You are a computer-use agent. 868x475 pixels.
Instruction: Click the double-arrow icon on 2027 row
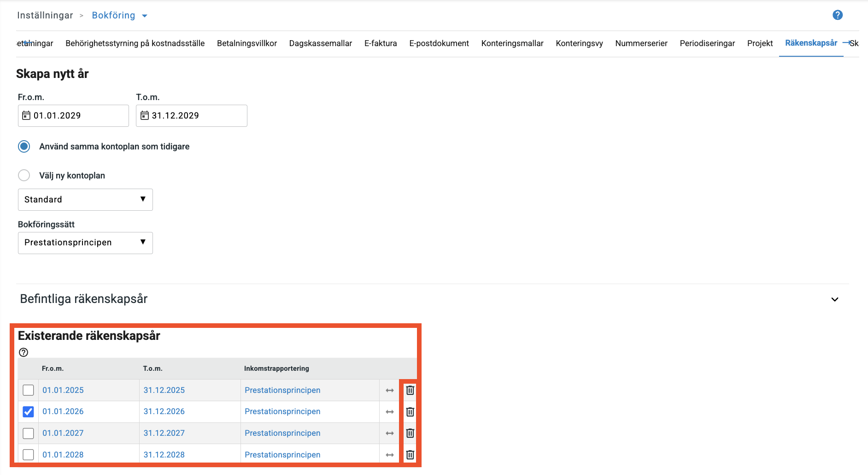[389, 433]
